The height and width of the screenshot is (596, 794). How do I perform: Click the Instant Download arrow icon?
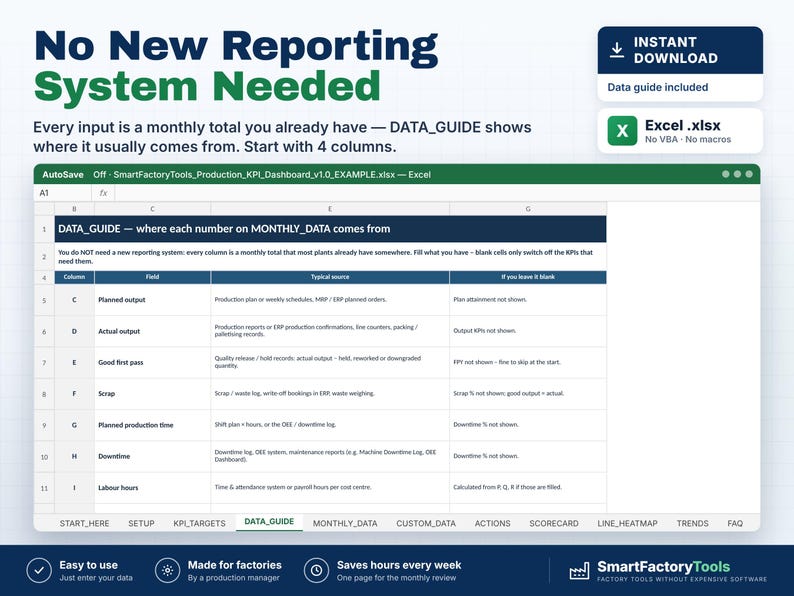[x=617, y=50]
